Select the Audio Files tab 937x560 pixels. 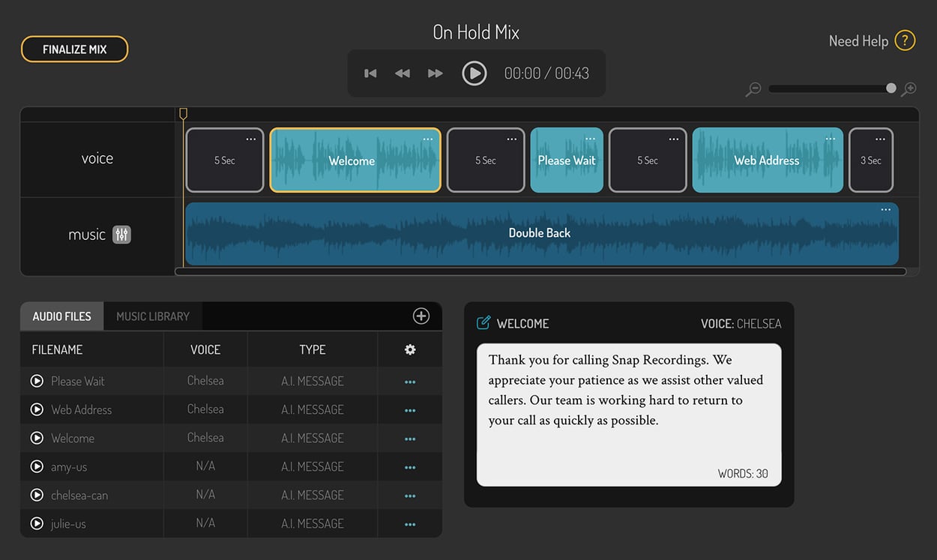(x=61, y=316)
